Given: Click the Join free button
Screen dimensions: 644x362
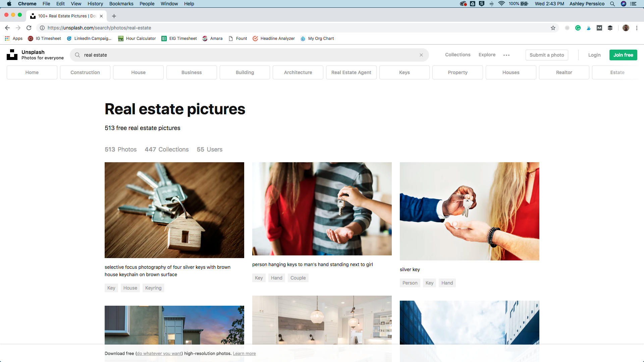Looking at the screenshot, I should 623,55.
